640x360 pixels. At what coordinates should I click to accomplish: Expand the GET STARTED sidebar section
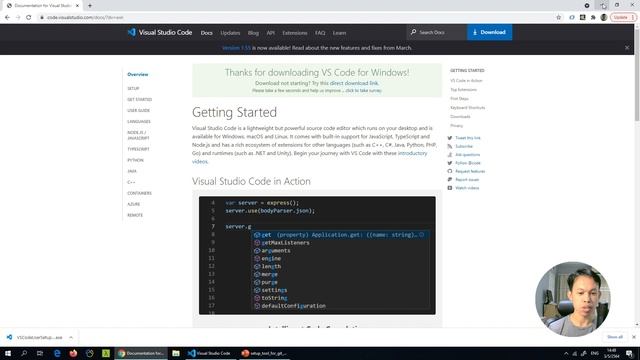coord(139,99)
